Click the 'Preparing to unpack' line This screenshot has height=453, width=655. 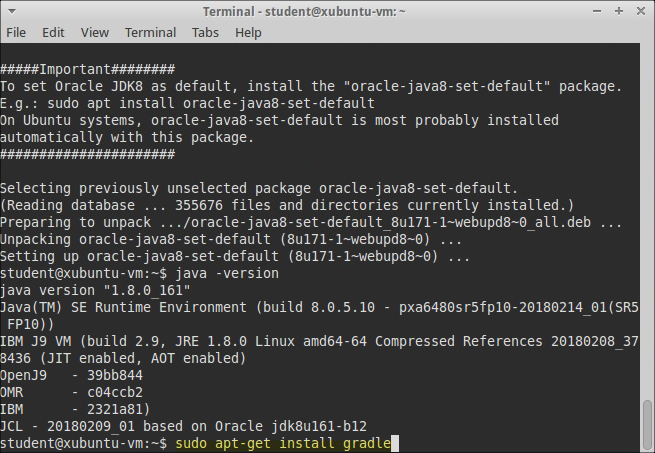coord(311,222)
